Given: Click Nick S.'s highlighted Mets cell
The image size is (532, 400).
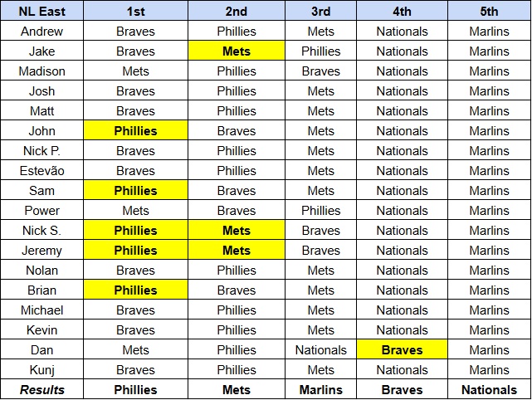Looking at the screenshot, I should coord(237,231).
